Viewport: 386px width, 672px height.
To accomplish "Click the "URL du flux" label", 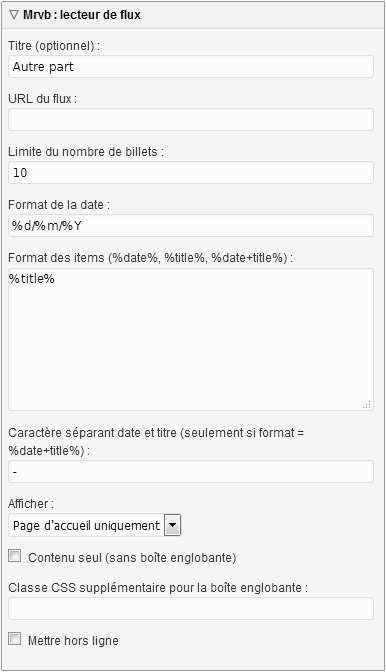I will [x=42, y=99].
